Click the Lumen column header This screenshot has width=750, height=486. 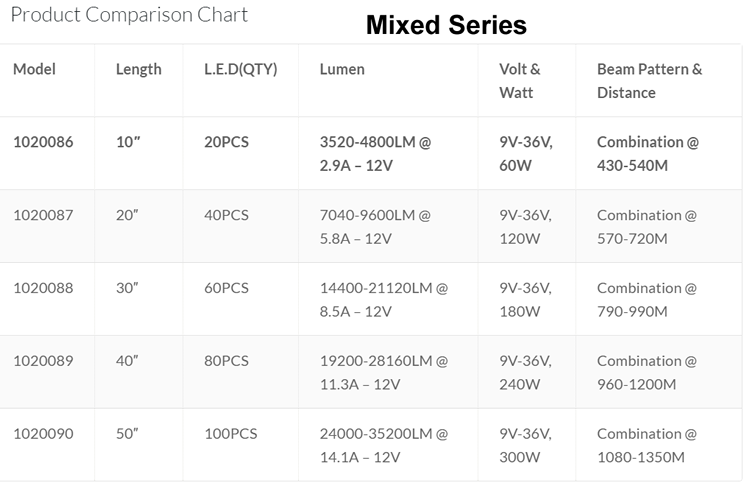(342, 69)
